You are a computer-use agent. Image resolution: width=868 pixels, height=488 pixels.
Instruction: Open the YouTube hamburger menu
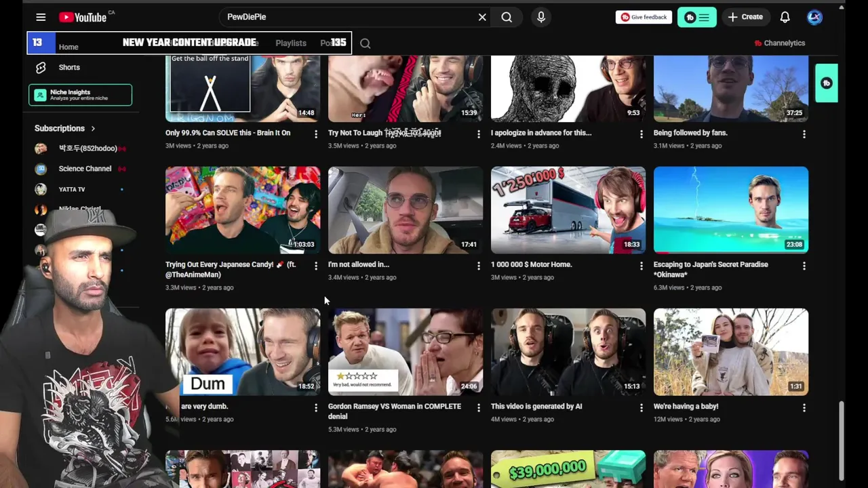coord(41,17)
